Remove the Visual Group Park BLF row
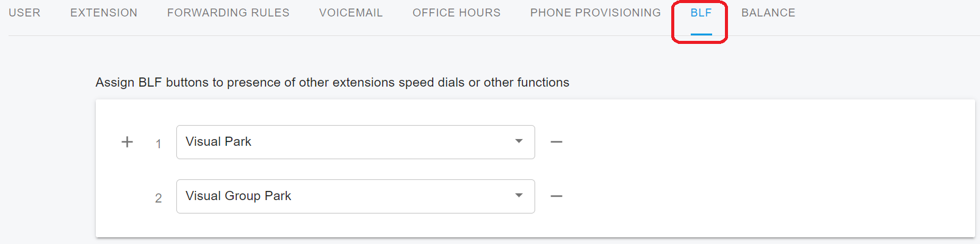Image resolution: width=980 pixels, height=244 pixels. pyautogui.click(x=556, y=196)
